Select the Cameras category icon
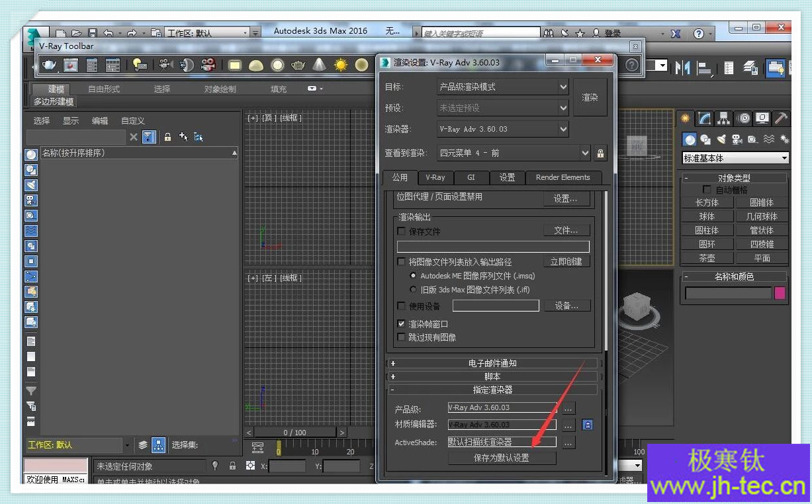Screen dimensions: 812x504 (737, 140)
